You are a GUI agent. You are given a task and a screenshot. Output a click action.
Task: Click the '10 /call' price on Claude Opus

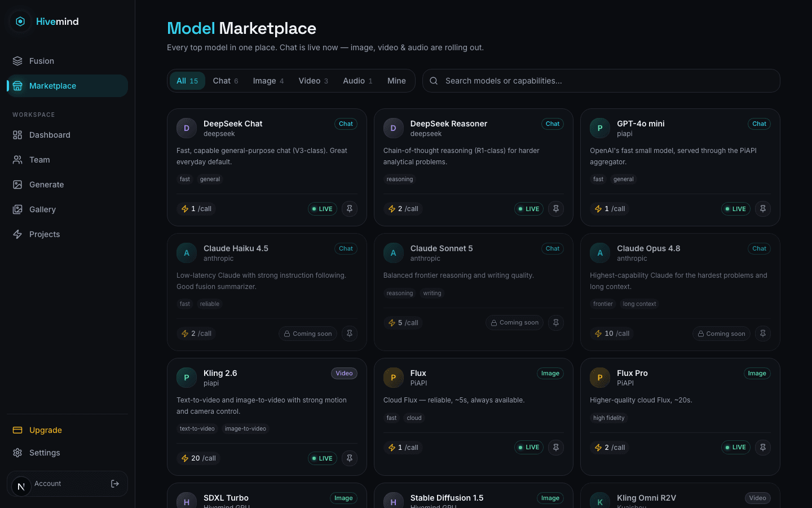(x=612, y=334)
